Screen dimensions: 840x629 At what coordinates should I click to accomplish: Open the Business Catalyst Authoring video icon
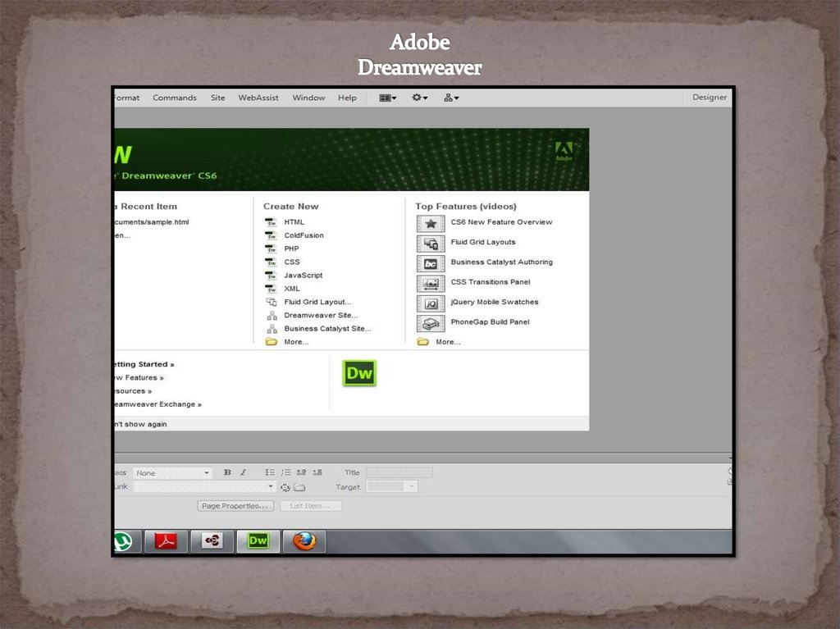coord(431,263)
